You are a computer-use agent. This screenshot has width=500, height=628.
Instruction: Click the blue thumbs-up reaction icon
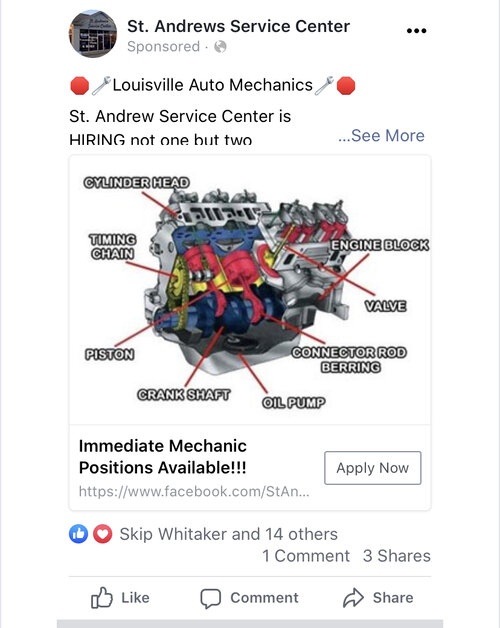79,534
